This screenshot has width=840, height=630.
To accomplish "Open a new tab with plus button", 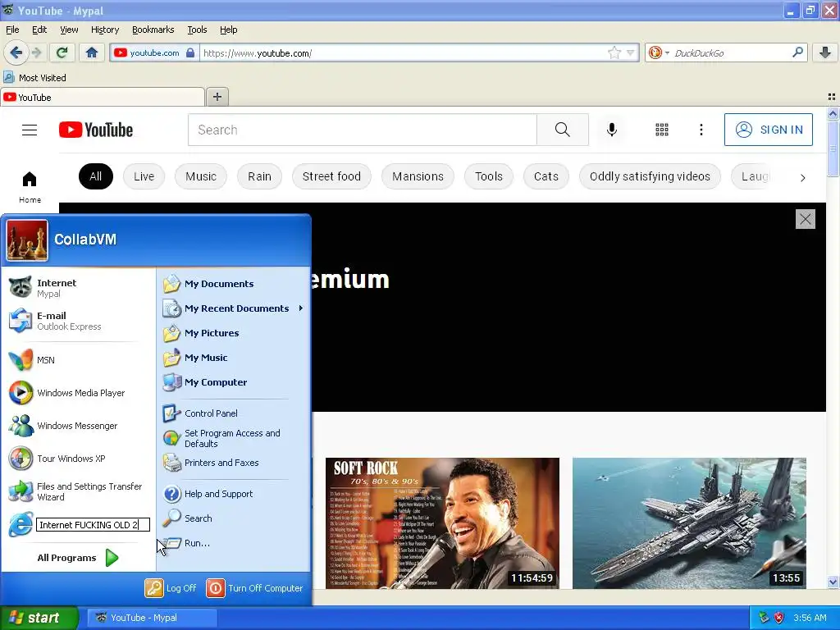I will 217,97.
